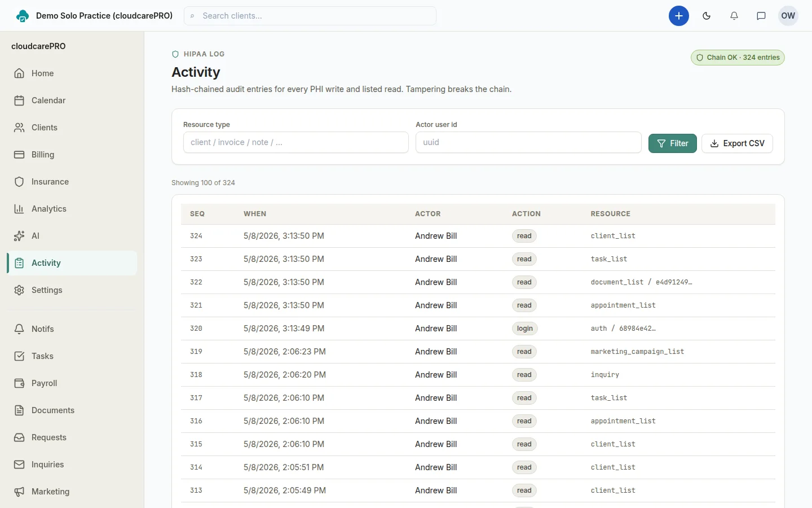Screen dimensions: 812x508
Task: Click the Activity clipboard icon in the sidebar
Action: pos(19,263)
